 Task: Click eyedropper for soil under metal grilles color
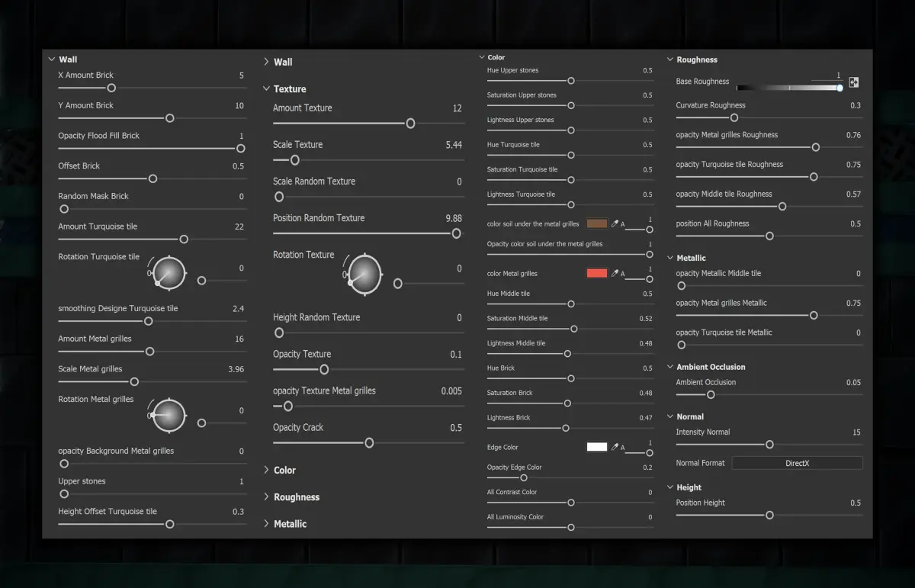tap(615, 223)
